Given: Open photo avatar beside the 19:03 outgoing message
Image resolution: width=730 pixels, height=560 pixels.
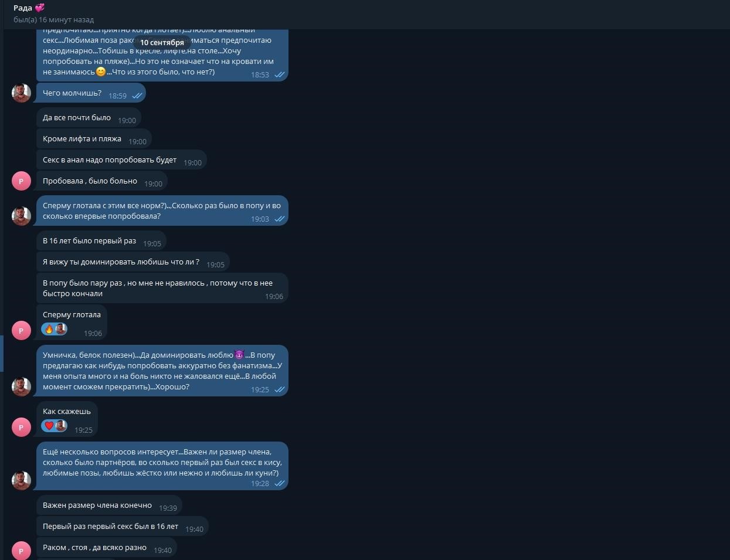Looking at the screenshot, I should [21, 216].
